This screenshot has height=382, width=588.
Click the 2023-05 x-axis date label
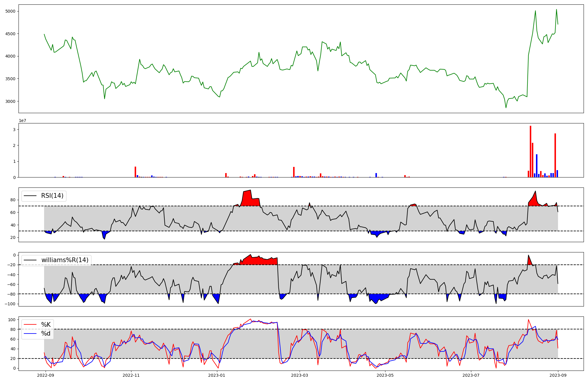click(x=385, y=375)
